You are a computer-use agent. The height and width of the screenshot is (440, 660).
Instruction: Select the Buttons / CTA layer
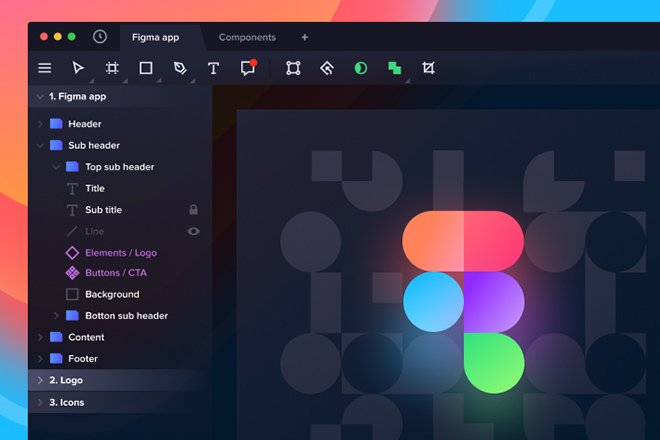tap(116, 272)
